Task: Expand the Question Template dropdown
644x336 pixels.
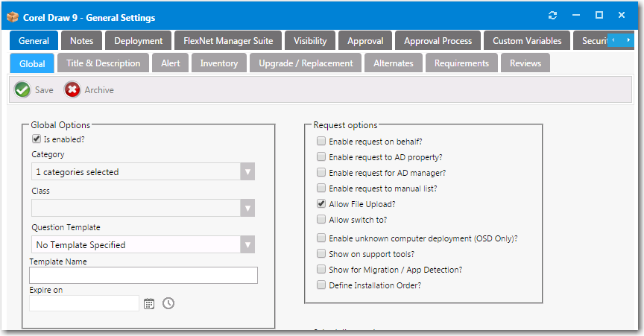Action: coord(247,245)
